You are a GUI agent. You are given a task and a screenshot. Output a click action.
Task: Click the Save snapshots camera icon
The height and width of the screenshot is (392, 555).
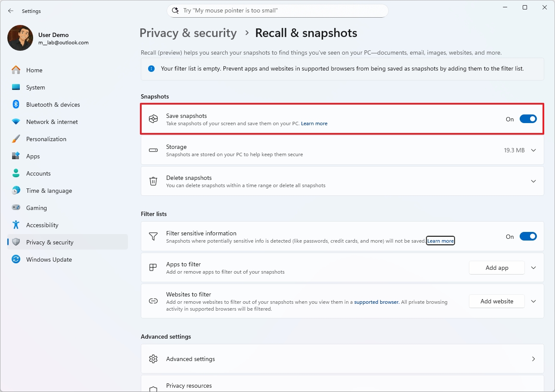click(x=153, y=119)
